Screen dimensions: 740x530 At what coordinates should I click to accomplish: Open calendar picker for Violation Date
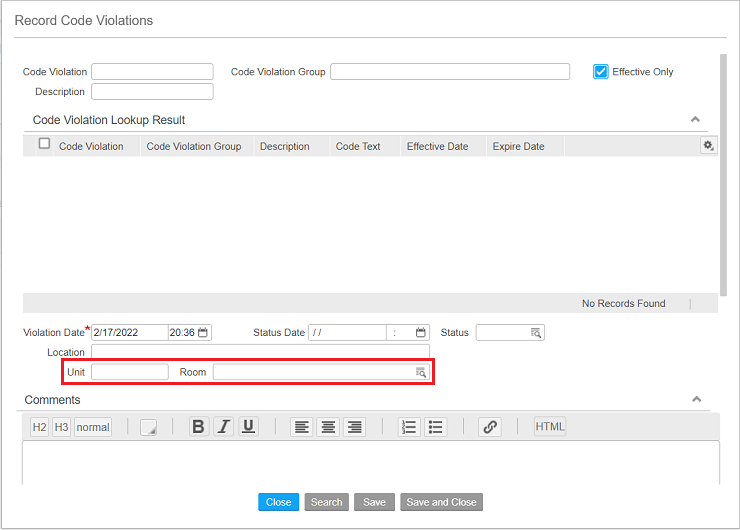[x=203, y=333]
